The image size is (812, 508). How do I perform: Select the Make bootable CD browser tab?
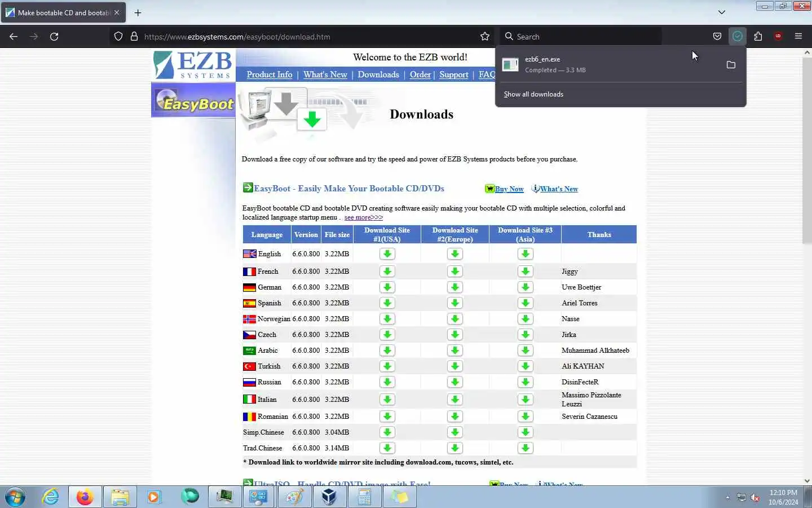click(63, 12)
